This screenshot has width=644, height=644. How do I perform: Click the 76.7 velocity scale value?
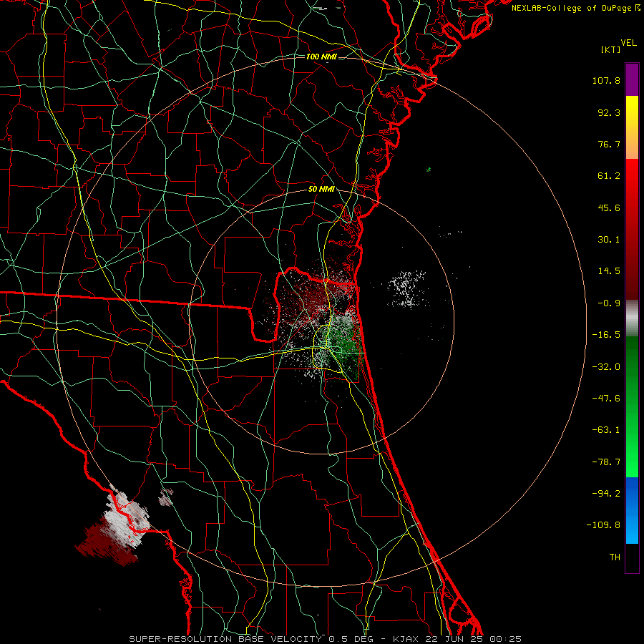609,144
